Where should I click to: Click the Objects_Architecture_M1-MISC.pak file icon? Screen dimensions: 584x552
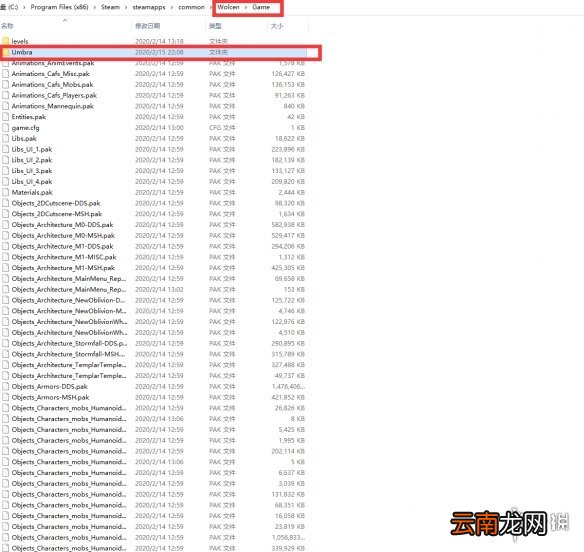pyautogui.click(x=6, y=257)
